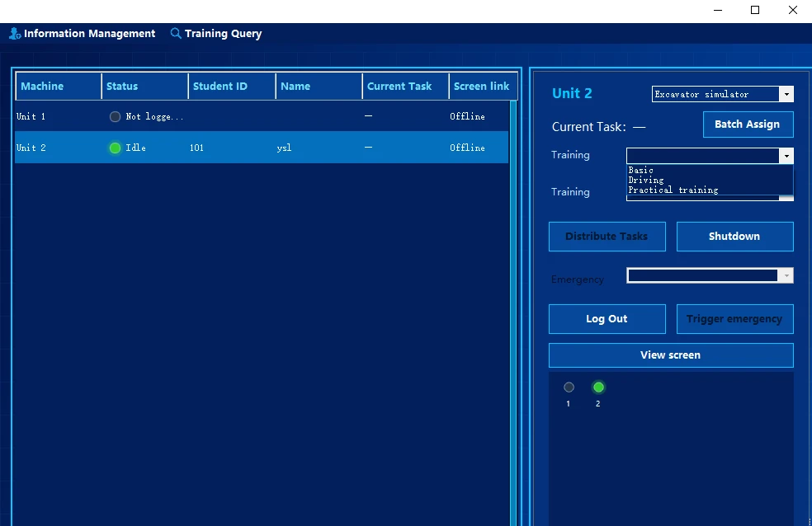Screen dimensions: 812x526
Task: Choose Basic from the training dropdown list
Action: (x=709, y=170)
